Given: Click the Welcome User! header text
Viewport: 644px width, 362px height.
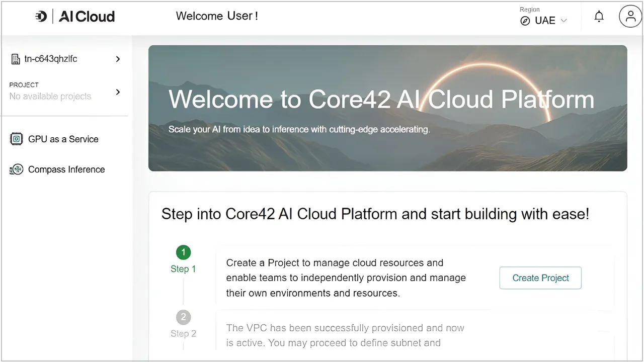Looking at the screenshot, I should (x=217, y=16).
